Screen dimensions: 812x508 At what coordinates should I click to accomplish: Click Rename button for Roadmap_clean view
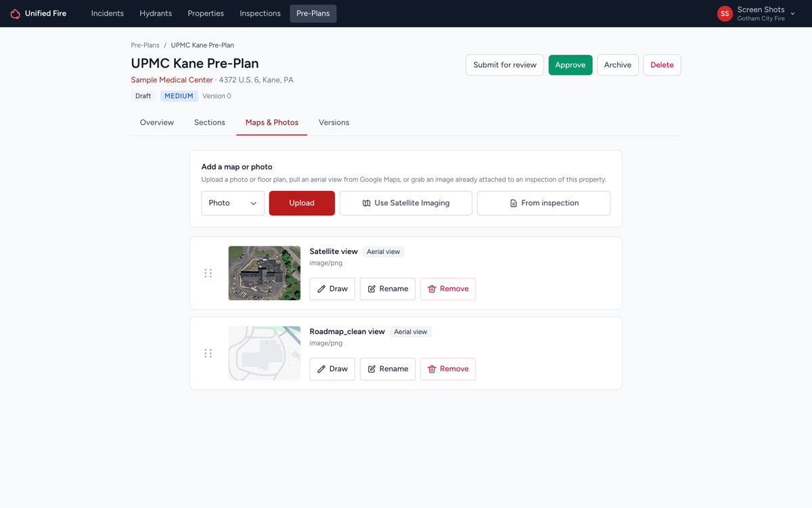388,369
